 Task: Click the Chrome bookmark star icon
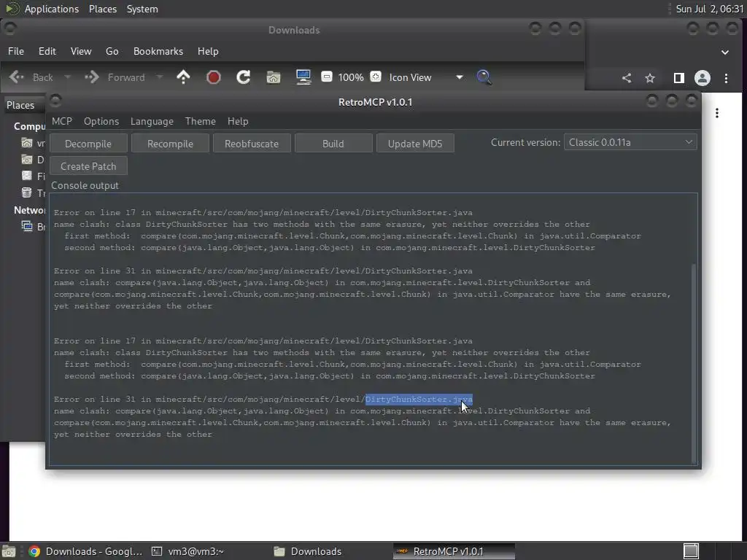coord(650,78)
